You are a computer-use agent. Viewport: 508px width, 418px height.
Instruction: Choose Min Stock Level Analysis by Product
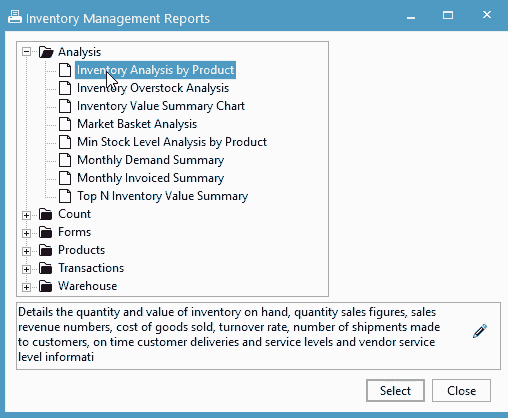click(172, 142)
